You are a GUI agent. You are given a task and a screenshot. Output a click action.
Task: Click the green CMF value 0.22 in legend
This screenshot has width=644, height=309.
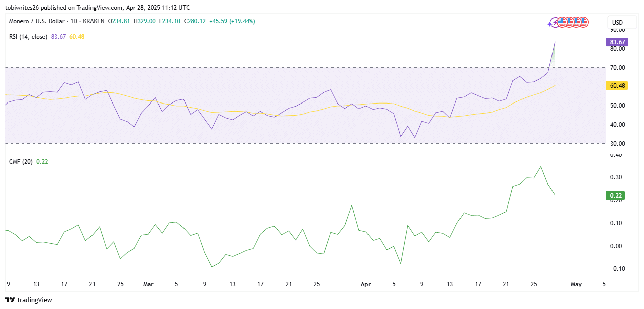click(x=42, y=162)
